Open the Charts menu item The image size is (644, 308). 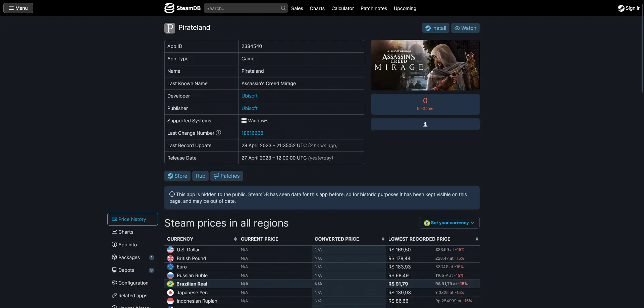tap(317, 8)
